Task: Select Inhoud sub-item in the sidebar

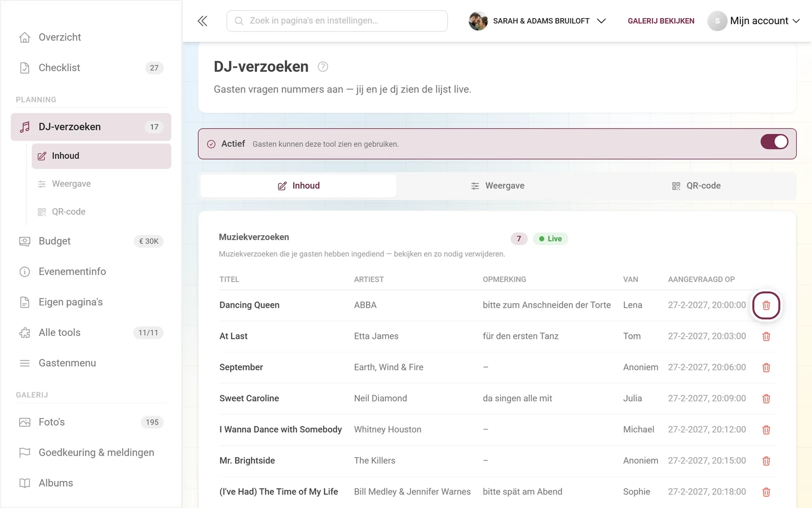Action: click(x=101, y=156)
